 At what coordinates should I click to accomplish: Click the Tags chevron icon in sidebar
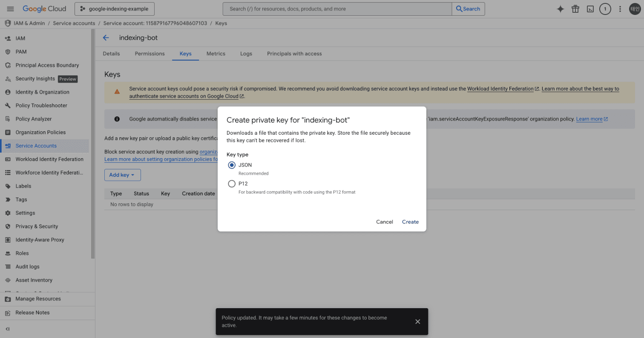point(8,199)
